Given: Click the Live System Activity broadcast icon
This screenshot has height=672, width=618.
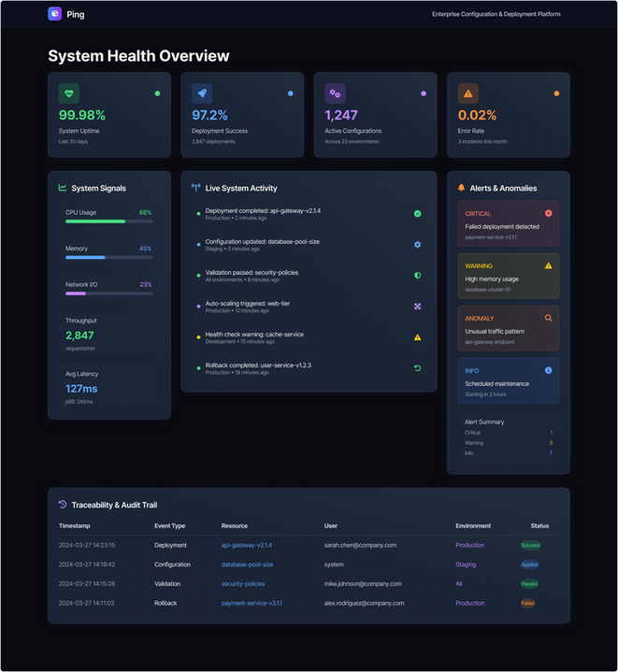Looking at the screenshot, I should coord(195,188).
